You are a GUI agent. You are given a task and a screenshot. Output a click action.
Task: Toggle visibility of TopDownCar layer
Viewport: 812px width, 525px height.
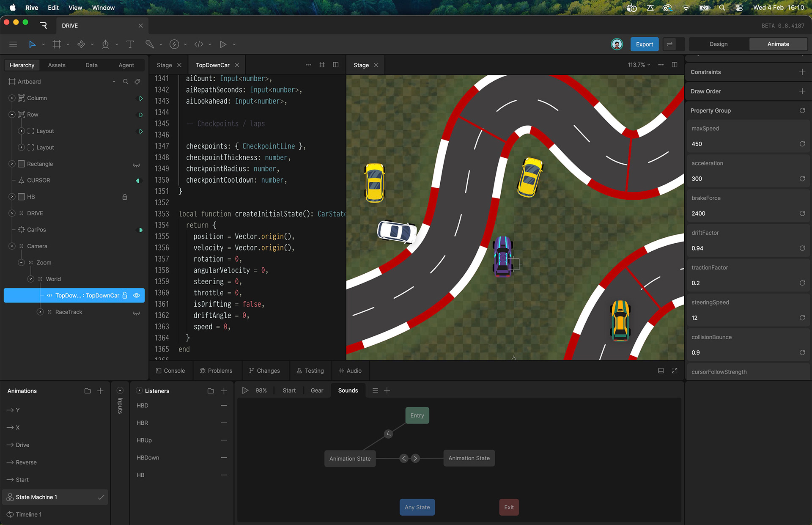137,295
